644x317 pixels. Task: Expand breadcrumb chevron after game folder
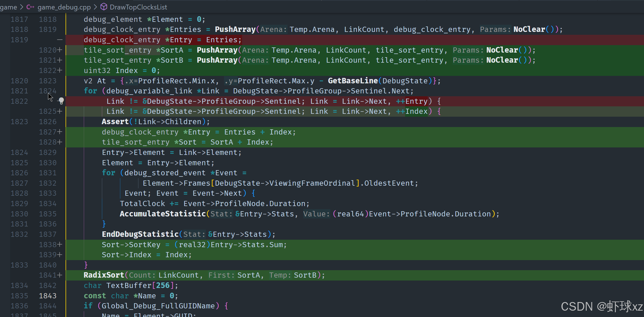[x=22, y=7]
